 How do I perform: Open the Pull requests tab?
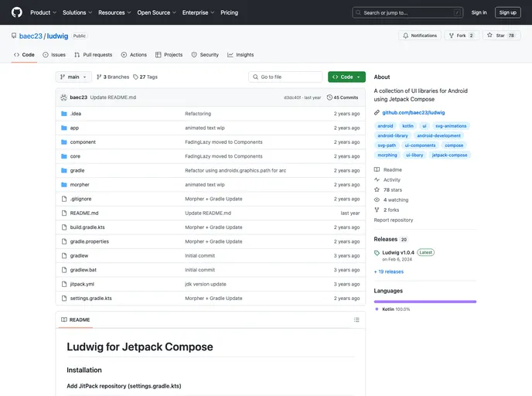pyautogui.click(x=94, y=55)
